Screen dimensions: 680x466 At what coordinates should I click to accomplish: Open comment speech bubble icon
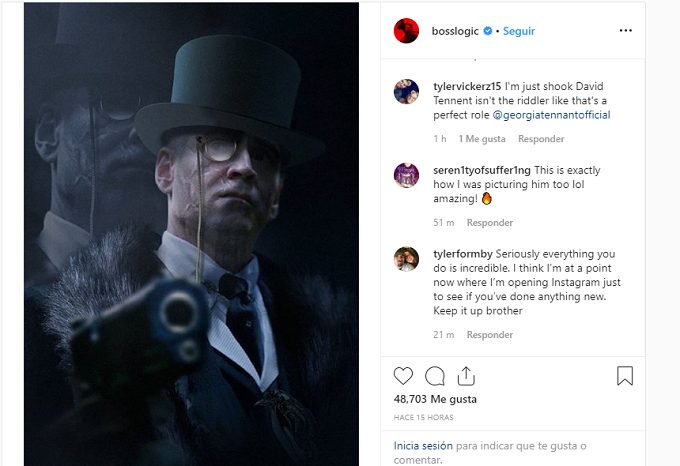[x=435, y=376]
